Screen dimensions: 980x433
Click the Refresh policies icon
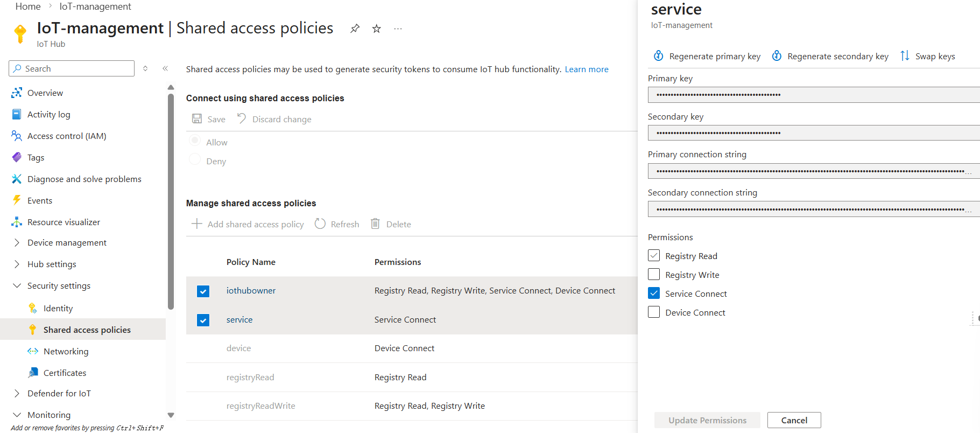[x=320, y=224]
